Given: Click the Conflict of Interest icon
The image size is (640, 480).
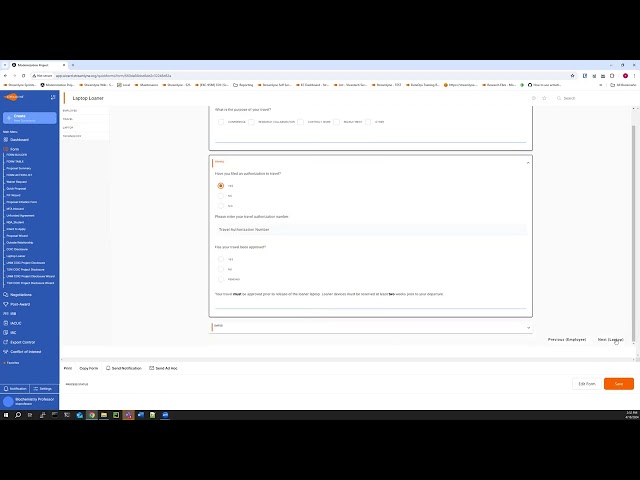Looking at the screenshot, I should (x=6, y=351).
